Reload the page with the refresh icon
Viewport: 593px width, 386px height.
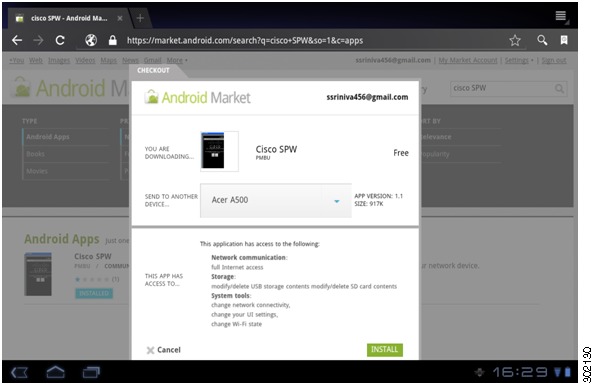60,40
